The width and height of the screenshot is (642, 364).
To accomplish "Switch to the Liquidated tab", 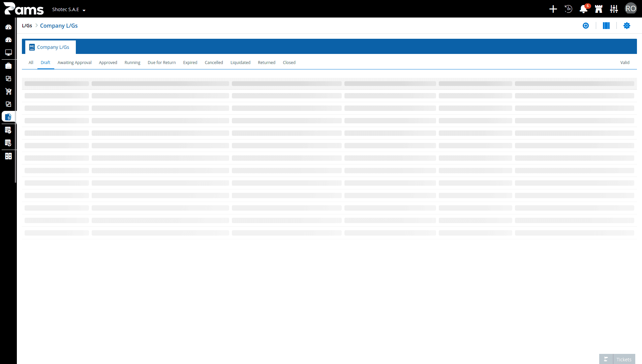I will click(x=240, y=63).
